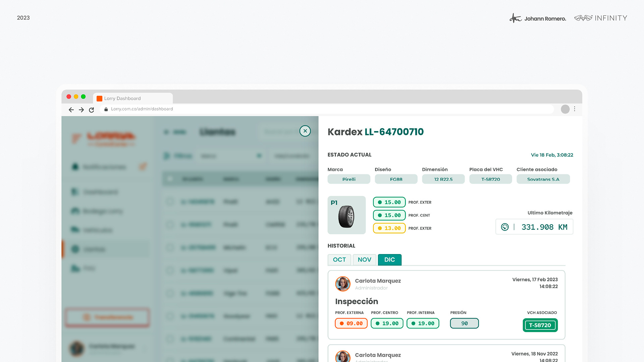Reload the Lorry dashboard page
The width and height of the screenshot is (644, 362).
91,110
